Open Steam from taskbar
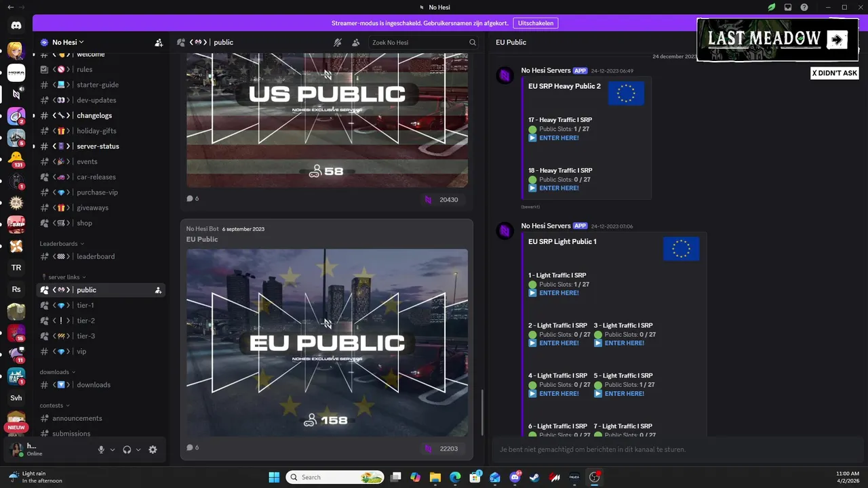Screen dimensions: 868x488 coord(535,477)
